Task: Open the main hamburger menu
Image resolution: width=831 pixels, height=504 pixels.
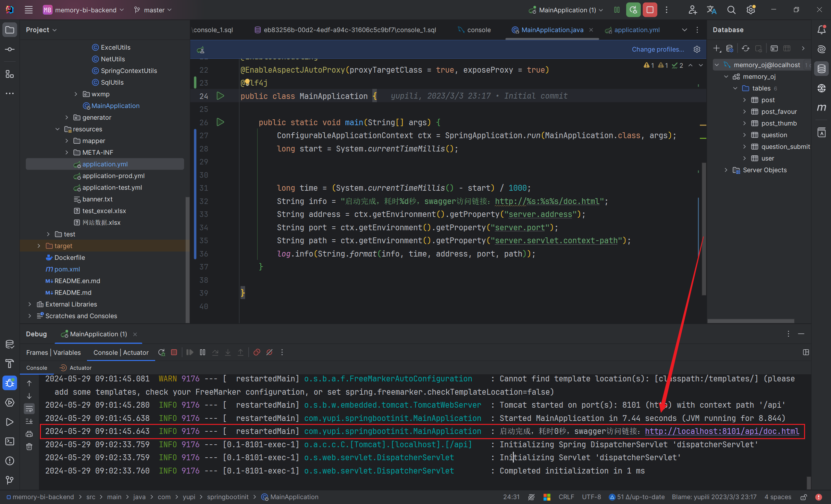Action: [29, 10]
